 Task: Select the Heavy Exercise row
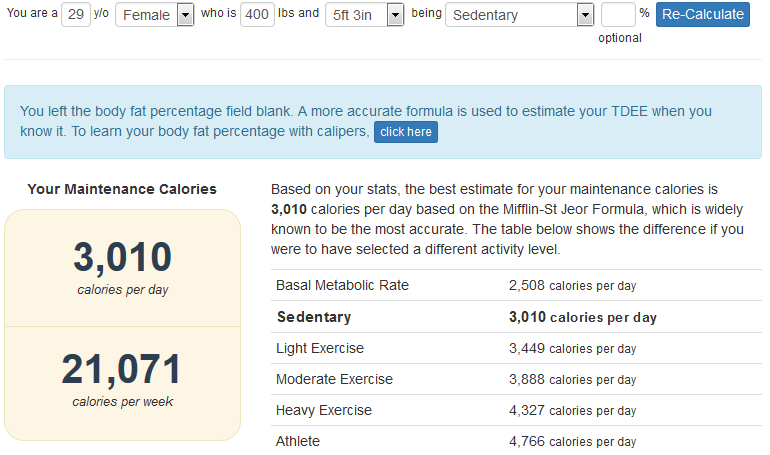point(516,410)
